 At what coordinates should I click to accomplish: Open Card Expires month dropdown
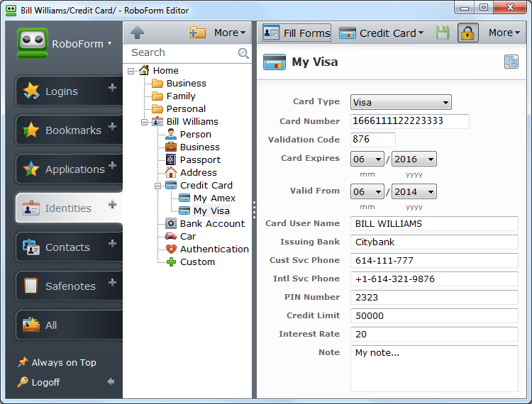click(367, 159)
